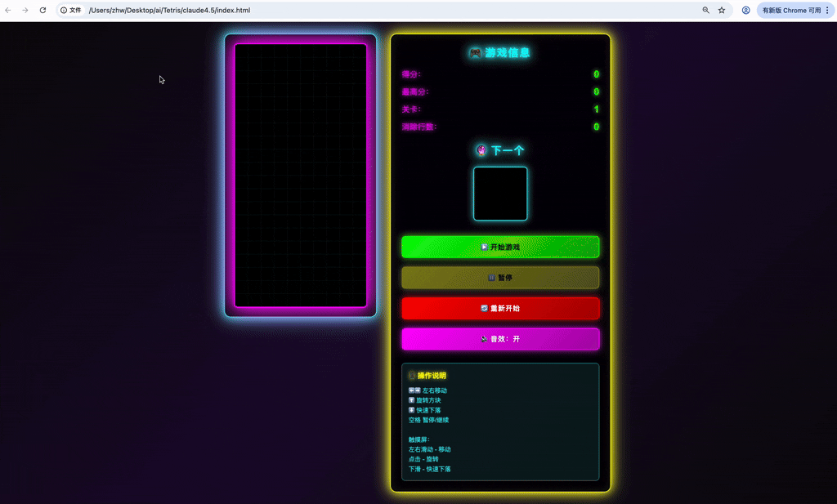Click the gamepad icon beside '游戏信息'
Image resolution: width=837 pixels, height=504 pixels.
tap(475, 53)
